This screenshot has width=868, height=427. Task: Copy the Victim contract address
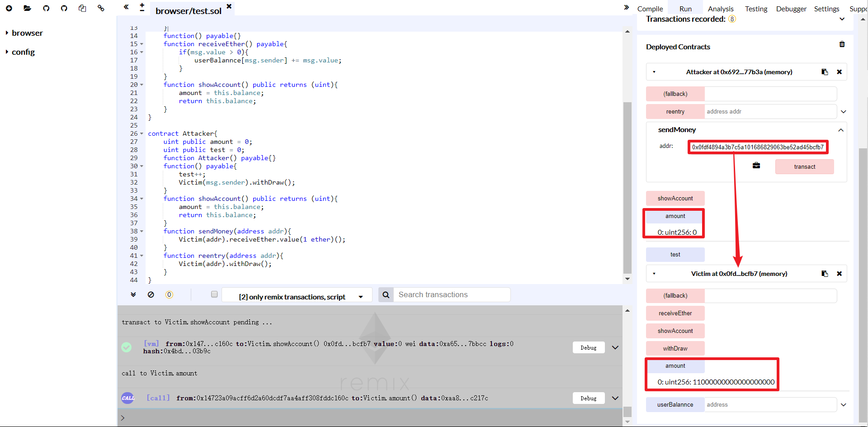click(x=825, y=274)
